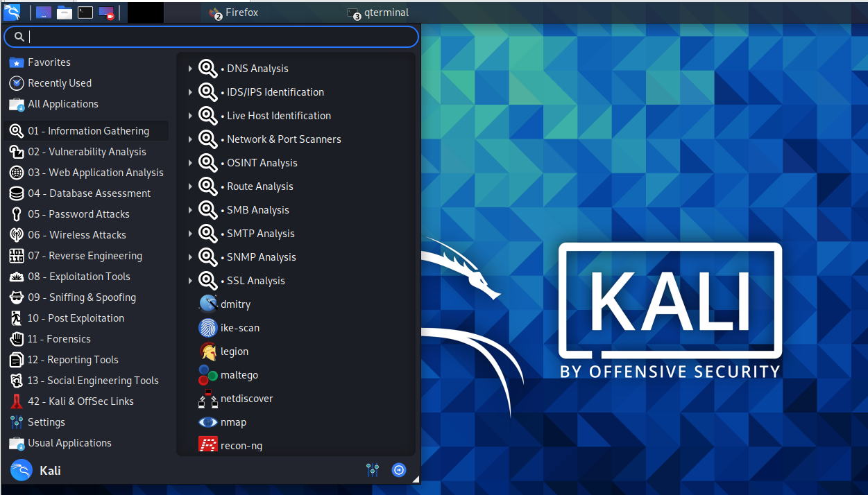The width and height of the screenshot is (868, 495).
Task: Click the 10 - Post Exploitation icon
Action: (17, 318)
